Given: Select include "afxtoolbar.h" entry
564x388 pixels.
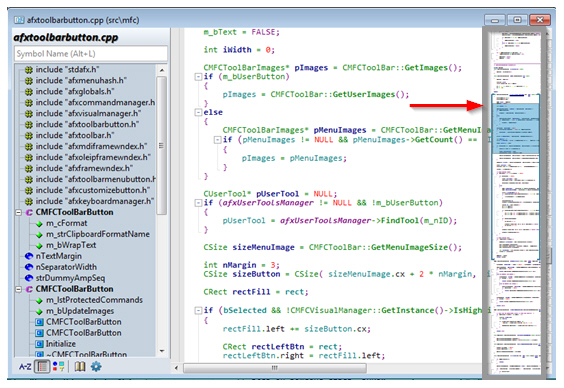Looking at the screenshot, I should 75,136.
